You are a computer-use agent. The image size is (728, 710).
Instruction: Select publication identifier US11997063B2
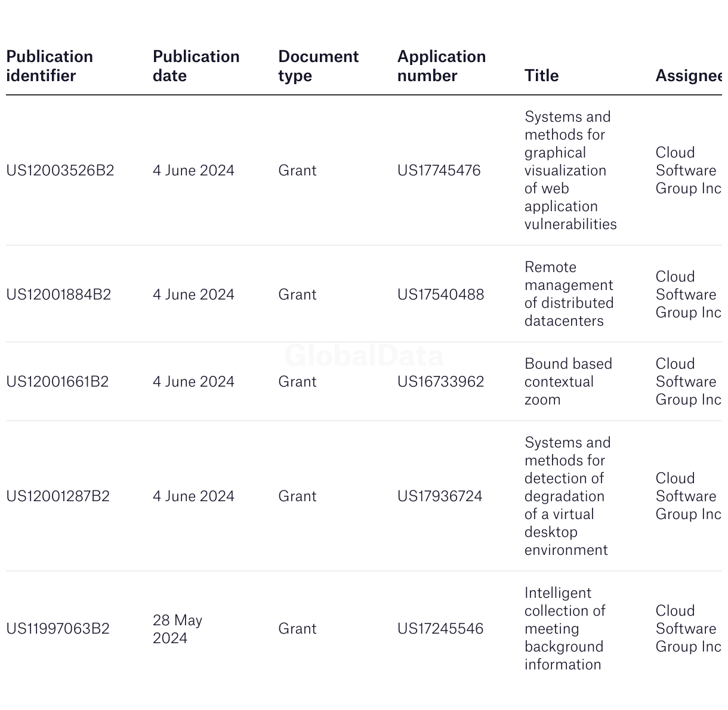click(58, 629)
